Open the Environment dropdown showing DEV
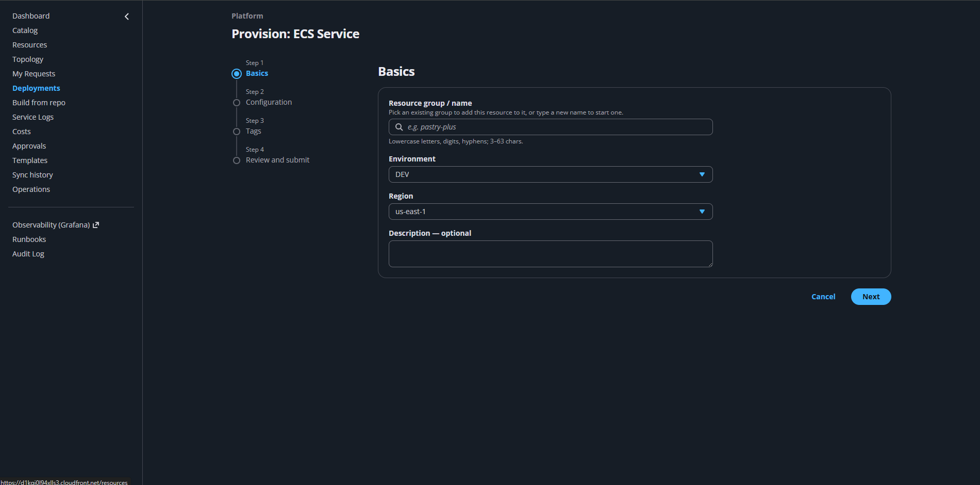The height and width of the screenshot is (485, 980). pos(551,174)
